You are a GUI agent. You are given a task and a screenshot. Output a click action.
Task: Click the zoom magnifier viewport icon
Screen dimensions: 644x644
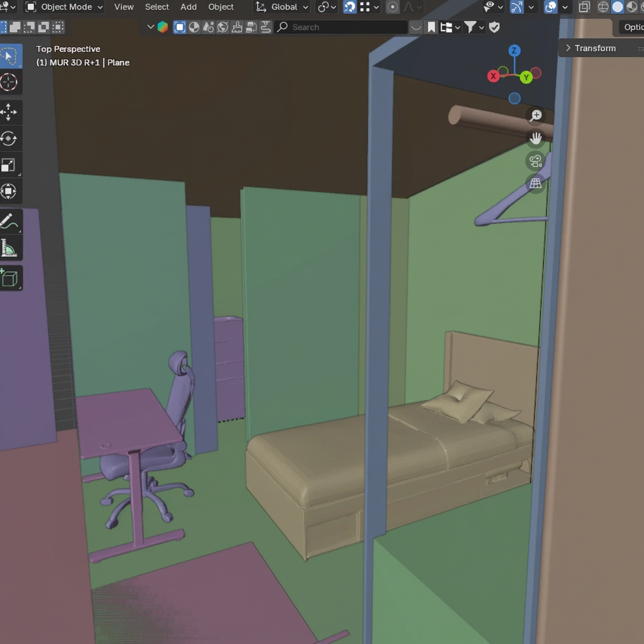click(536, 116)
